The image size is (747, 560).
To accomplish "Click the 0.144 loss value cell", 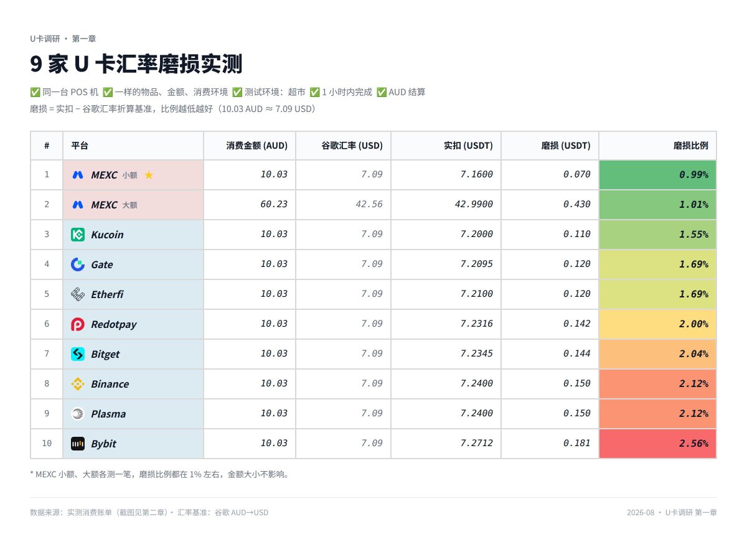I will 550,354.
